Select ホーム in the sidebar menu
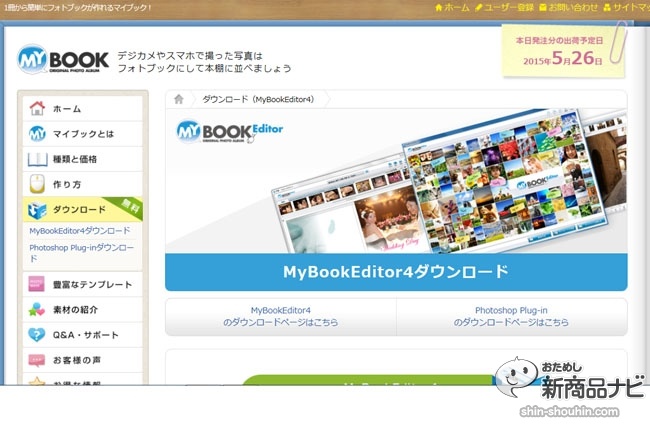The width and height of the screenshot is (650, 430). pos(82,109)
